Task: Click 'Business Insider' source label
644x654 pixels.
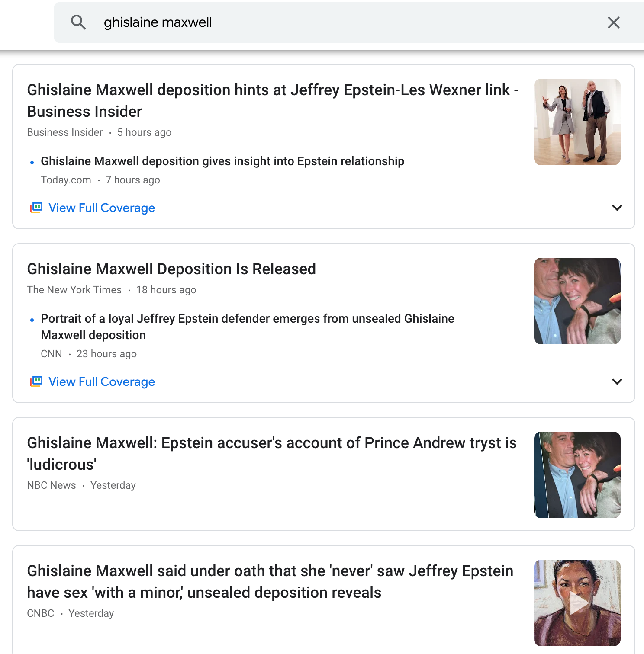Action: pyautogui.click(x=65, y=132)
